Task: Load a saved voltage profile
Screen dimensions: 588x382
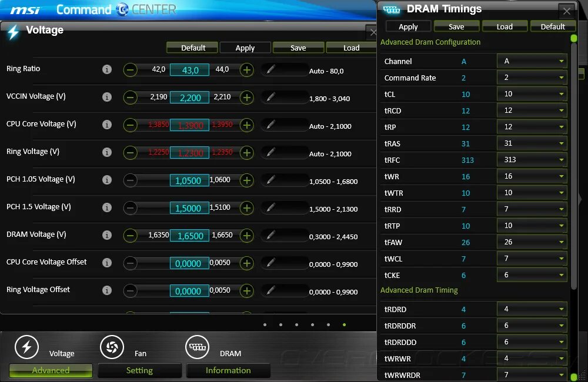Action: 351,48
